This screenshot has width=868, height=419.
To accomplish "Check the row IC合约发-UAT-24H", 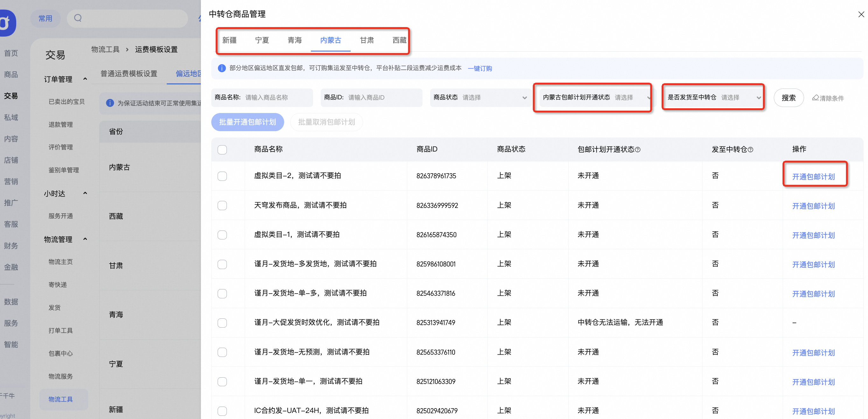I will [222, 411].
